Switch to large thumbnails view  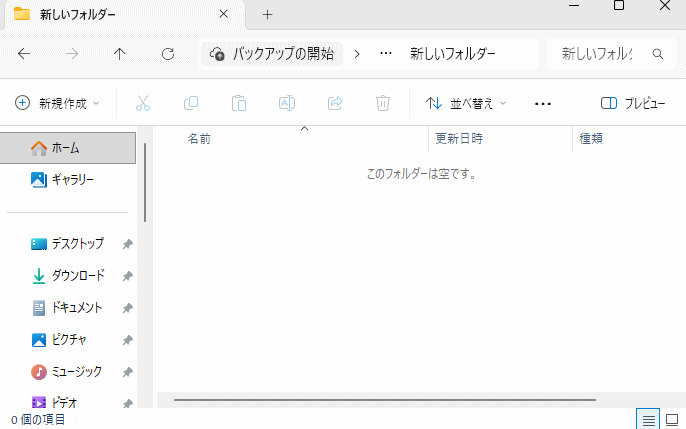tap(673, 419)
